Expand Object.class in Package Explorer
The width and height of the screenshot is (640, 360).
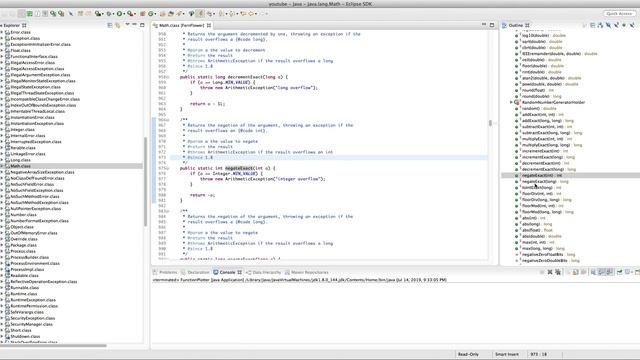2,227
